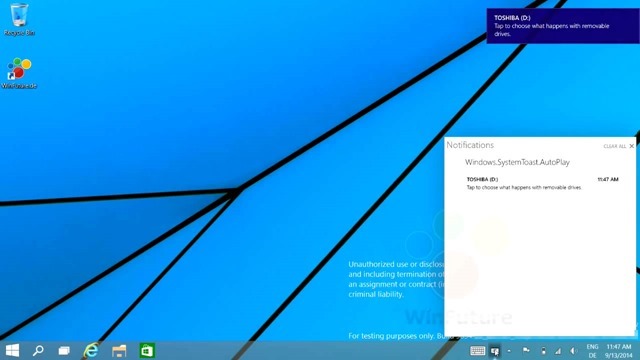This screenshot has height=360, width=640.
Task: Open the touch keyboard tray icon
Action: (x=477, y=351)
